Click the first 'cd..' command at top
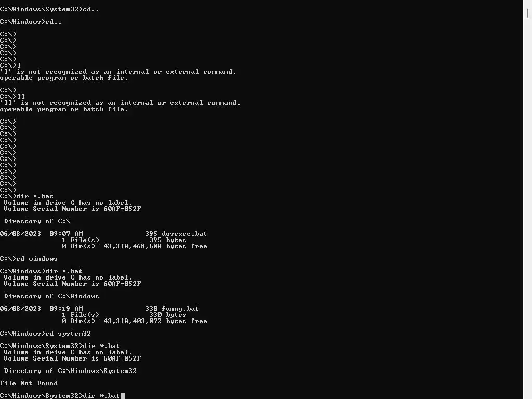Screen dimensions: 532x399 (x=91, y=9)
